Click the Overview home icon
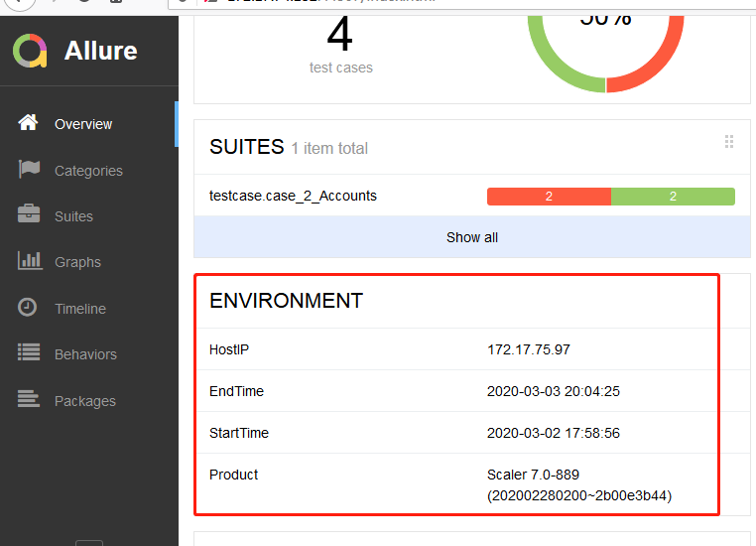The height and width of the screenshot is (546, 756). 29,123
